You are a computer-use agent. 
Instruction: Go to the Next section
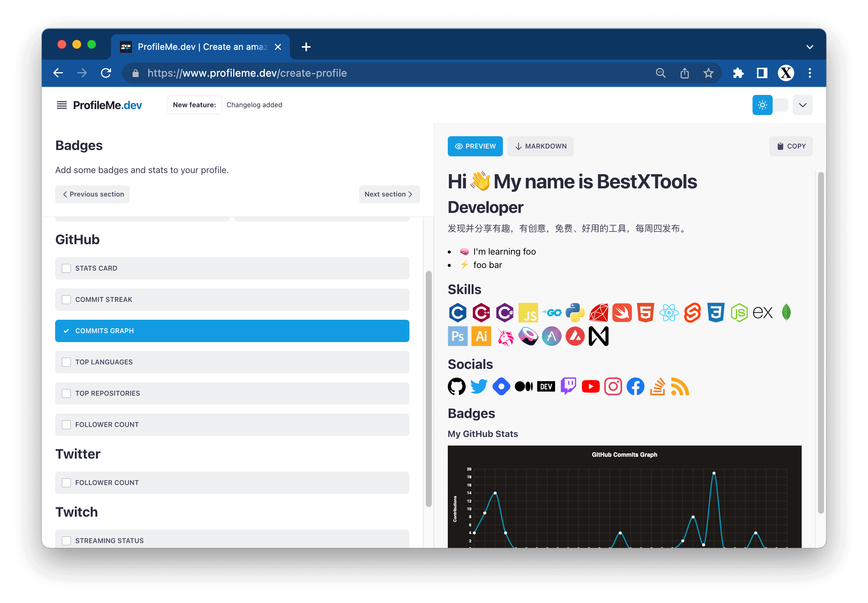tap(389, 194)
